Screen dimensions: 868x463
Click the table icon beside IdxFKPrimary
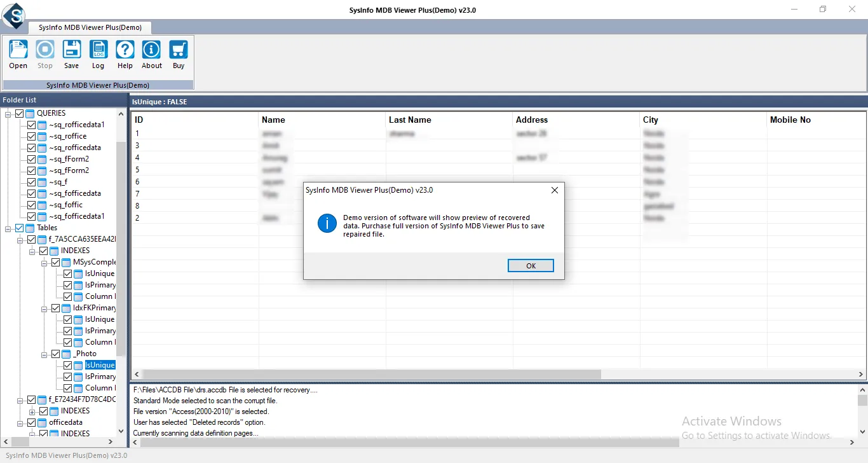pos(66,308)
